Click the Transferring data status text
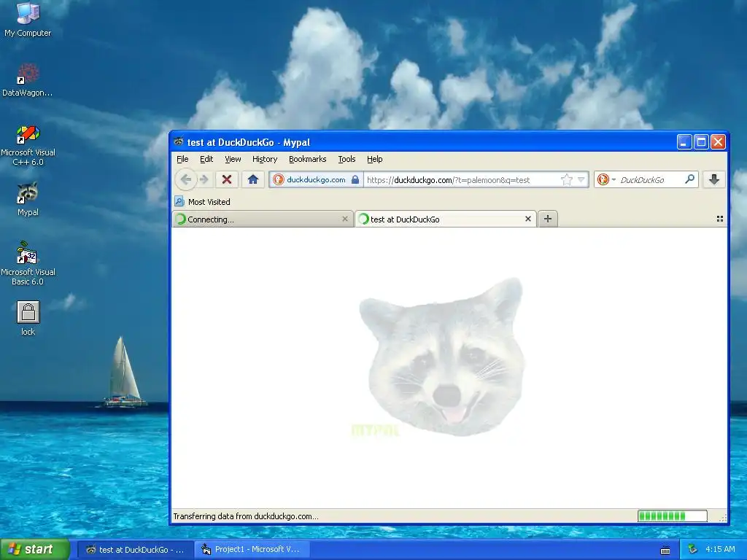The width and height of the screenshot is (747, 560). 246,516
